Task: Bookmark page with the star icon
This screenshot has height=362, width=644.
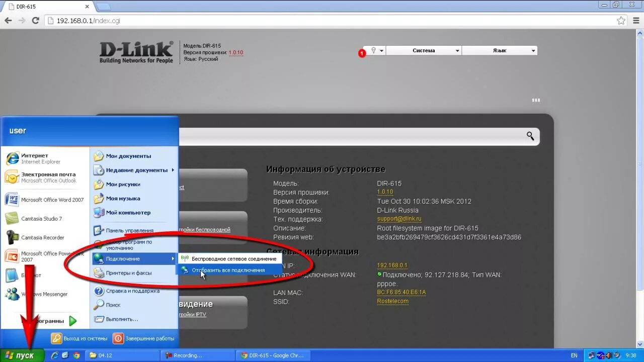Action: (x=621, y=21)
